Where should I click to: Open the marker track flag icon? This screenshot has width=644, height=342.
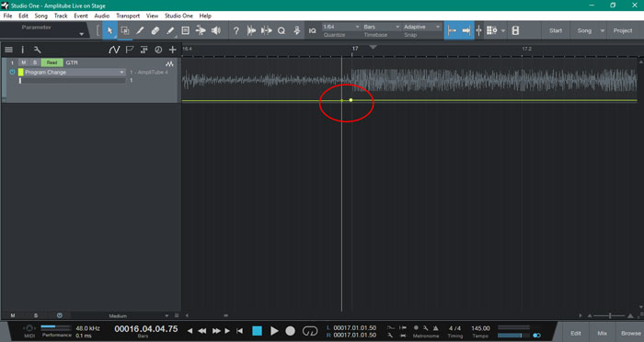click(130, 50)
